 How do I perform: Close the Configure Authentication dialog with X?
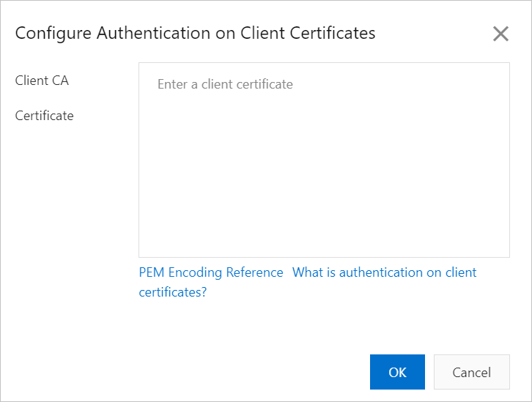(500, 34)
